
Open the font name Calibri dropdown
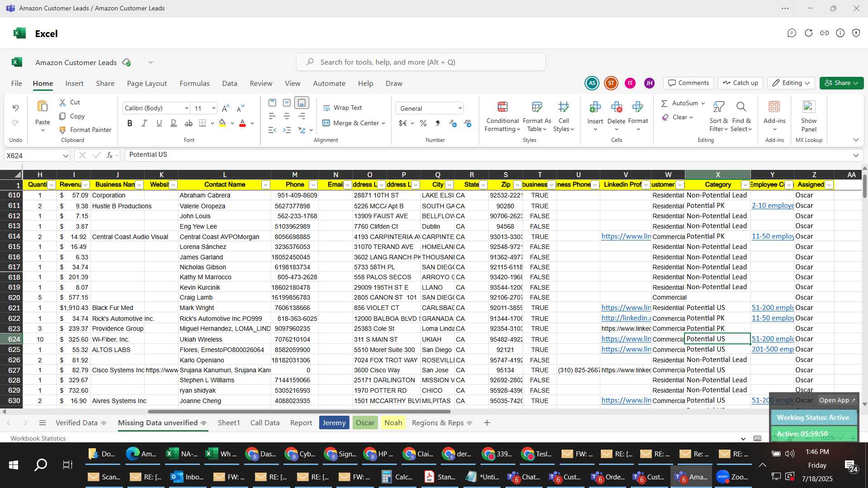(x=186, y=108)
